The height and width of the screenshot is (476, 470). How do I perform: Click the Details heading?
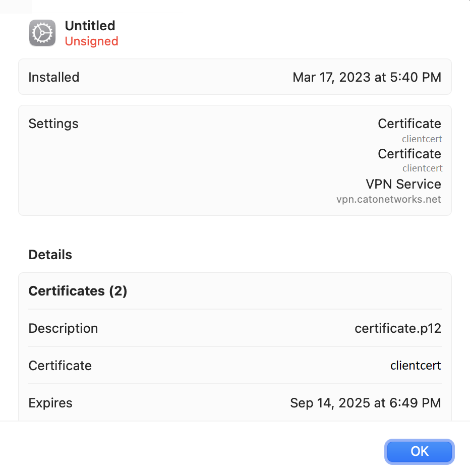pyautogui.click(x=50, y=255)
